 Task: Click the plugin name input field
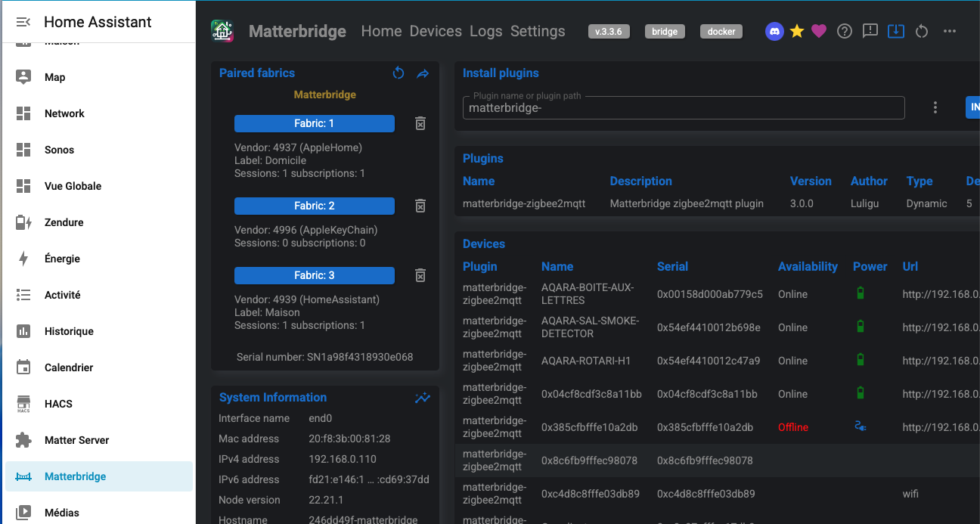coord(684,108)
